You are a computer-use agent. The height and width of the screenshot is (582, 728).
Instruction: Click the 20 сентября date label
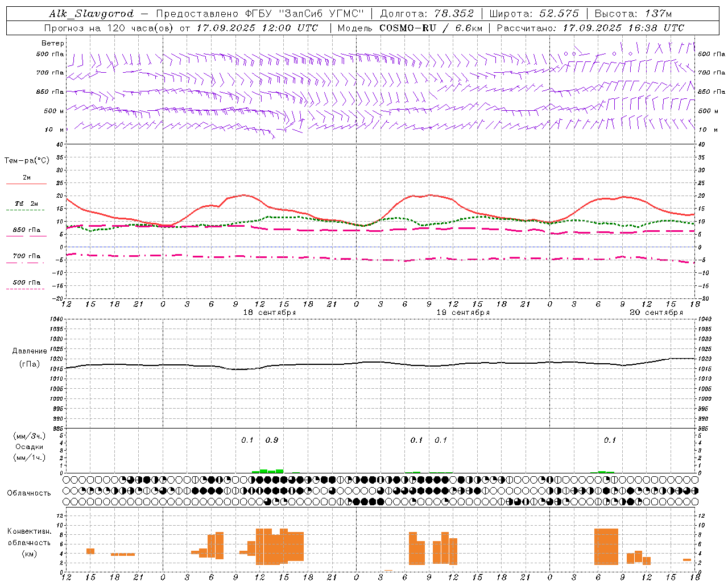(x=656, y=313)
